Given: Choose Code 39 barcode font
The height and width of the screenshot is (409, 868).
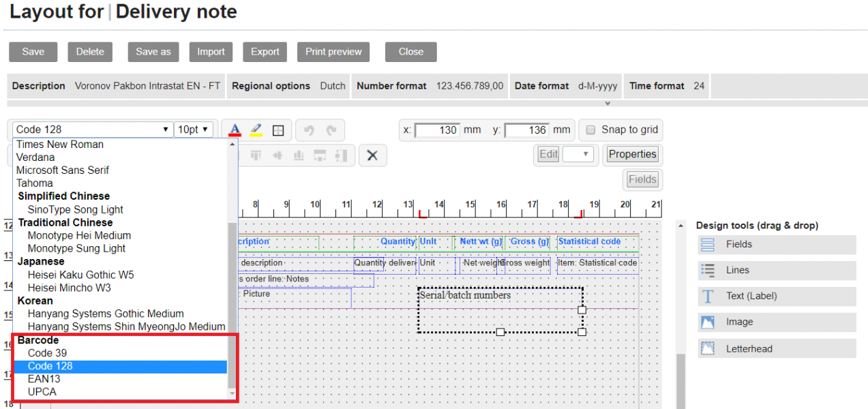Looking at the screenshot, I should (x=47, y=353).
